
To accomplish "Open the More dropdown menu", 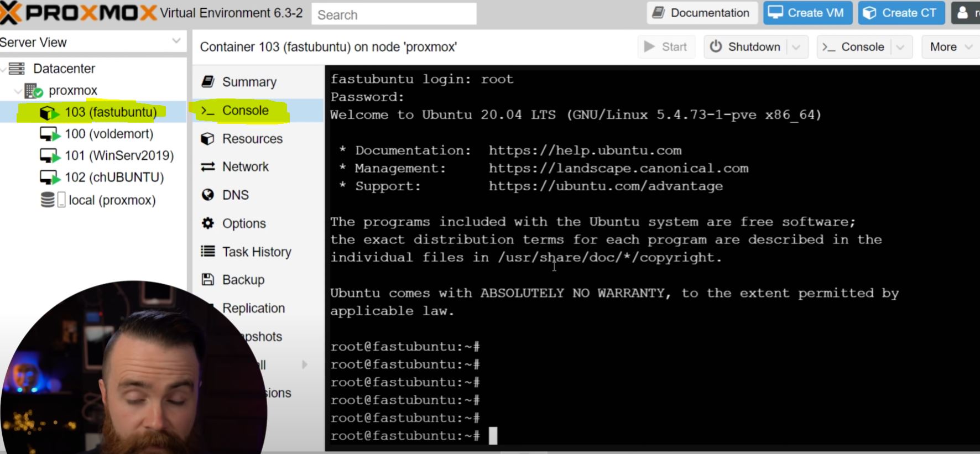I will (951, 47).
